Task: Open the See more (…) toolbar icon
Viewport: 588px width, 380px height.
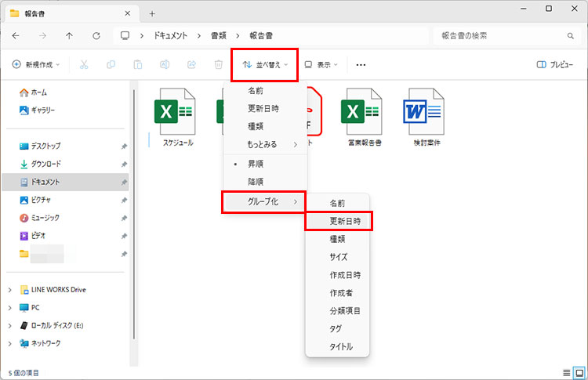Action: pos(361,65)
